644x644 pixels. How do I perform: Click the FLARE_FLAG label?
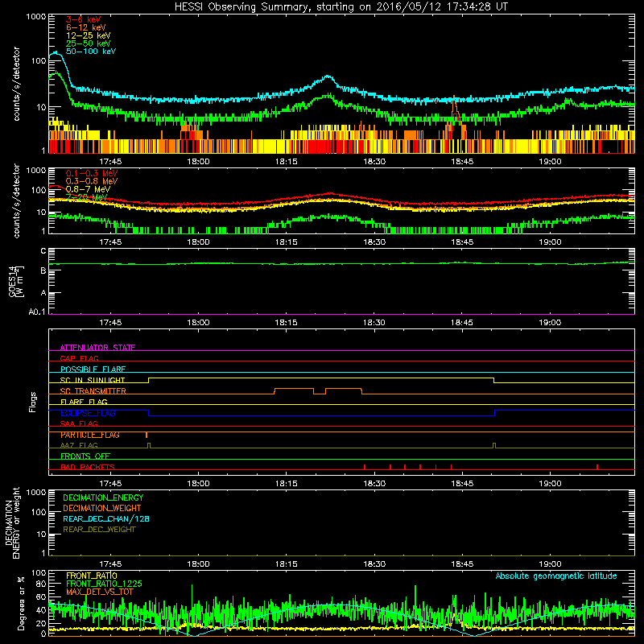tap(84, 402)
